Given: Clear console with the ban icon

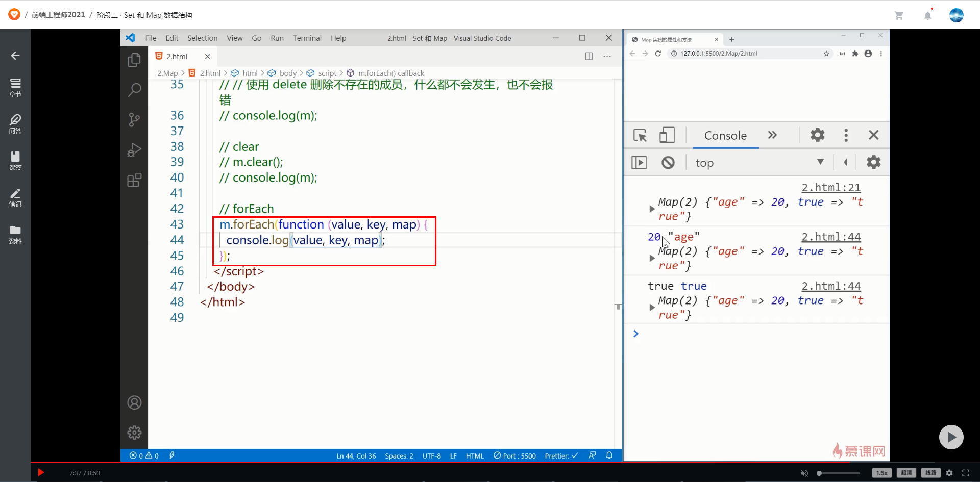Looking at the screenshot, I should [x=668, y=163].
